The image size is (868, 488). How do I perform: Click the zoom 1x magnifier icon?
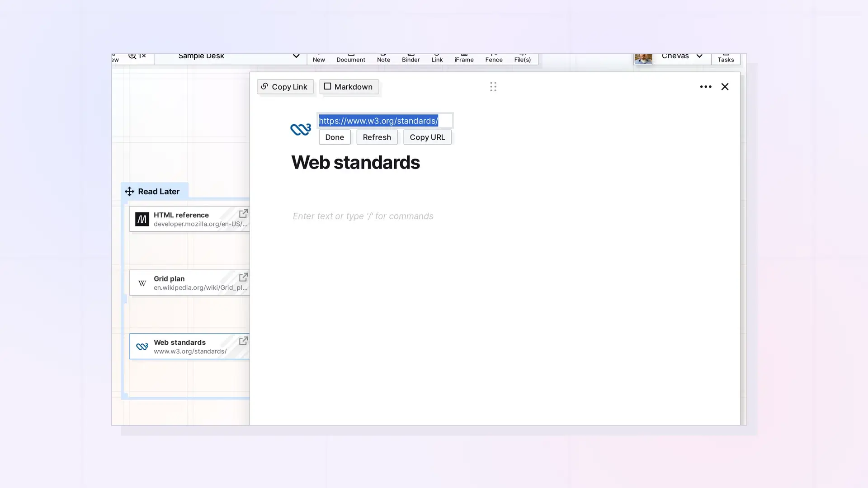132,56
